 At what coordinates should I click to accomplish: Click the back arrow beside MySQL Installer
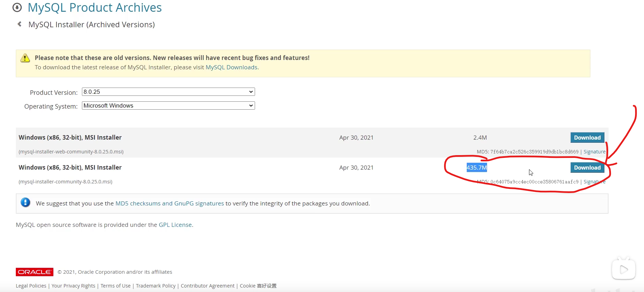(20, 24)
